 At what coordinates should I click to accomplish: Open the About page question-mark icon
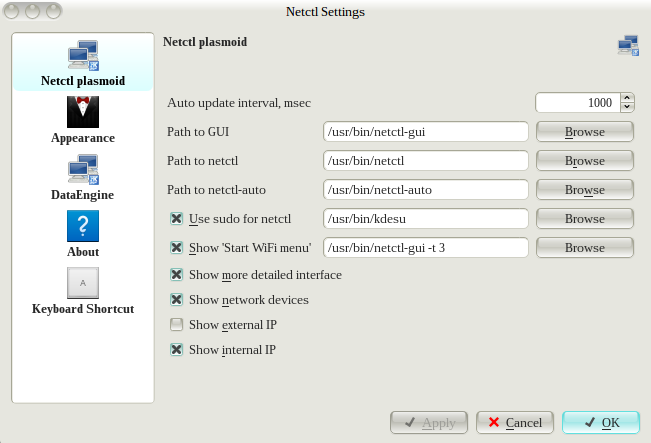(83, 227)
